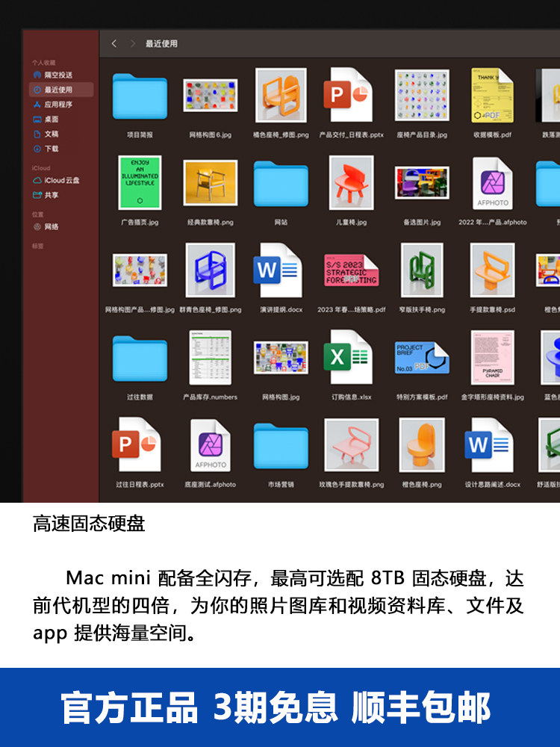
Task: Select 金字塔形座椅资料.jpg file
Action: (492, 357)
